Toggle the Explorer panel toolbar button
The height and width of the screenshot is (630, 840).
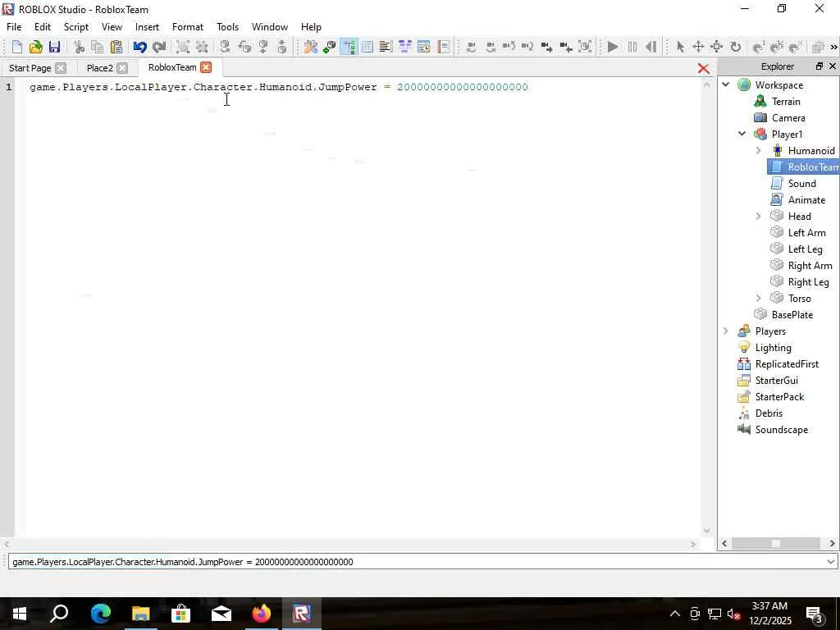tap(348, 47)
